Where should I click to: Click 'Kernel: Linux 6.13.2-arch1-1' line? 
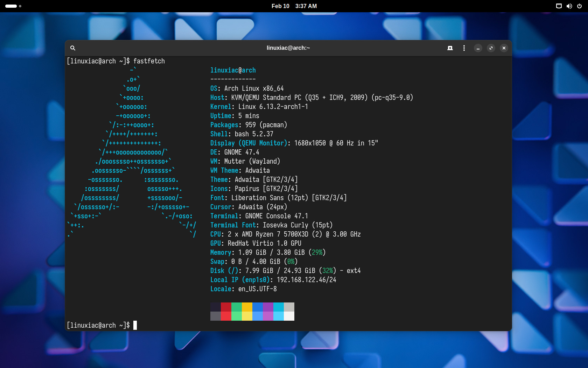tap(259, 107)
